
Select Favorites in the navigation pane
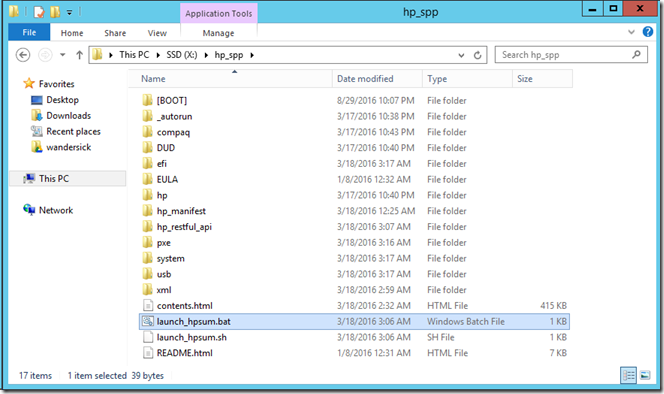click(56, 84)
